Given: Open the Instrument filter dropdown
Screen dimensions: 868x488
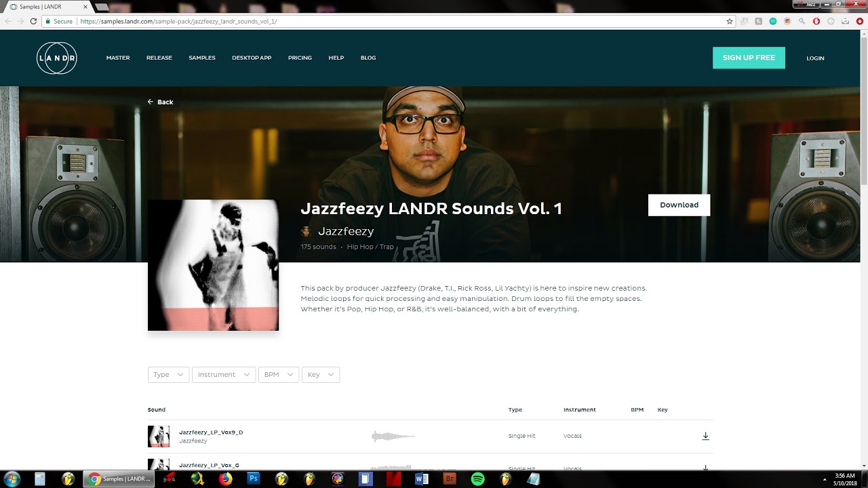Looking at the screenshot, I should coord(224,374).
